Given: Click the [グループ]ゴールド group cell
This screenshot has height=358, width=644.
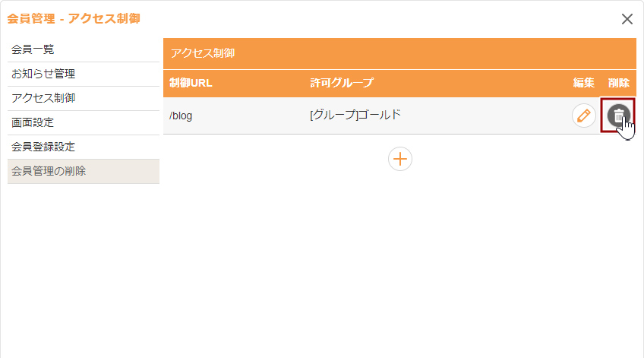Looking at the screenshot, I should coord(355,115).
